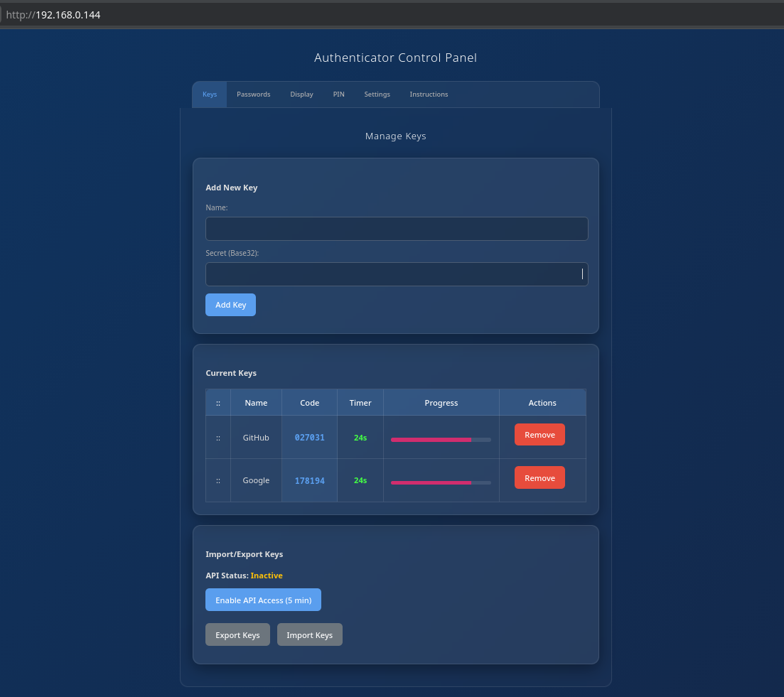The height and width of the screenshot is (697, 784).
Task: Enable API Access for 5 minutes
Action: pos(263,600)
